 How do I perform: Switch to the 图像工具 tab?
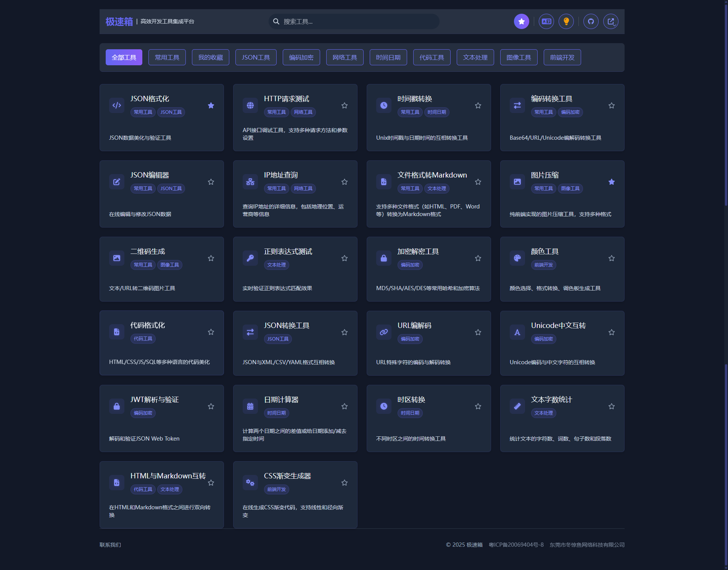pos(519,57)
